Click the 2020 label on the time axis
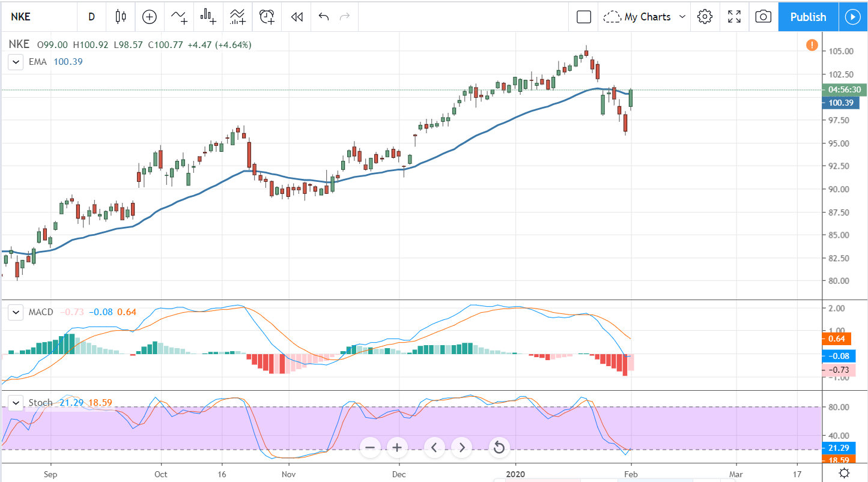Viewport: 868px width, 482px height. (515, 473)
